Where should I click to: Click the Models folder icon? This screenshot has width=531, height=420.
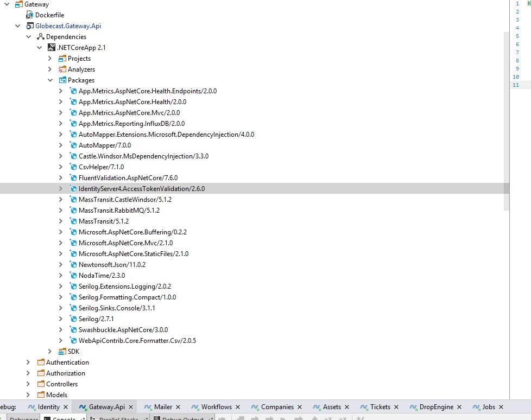41,395
